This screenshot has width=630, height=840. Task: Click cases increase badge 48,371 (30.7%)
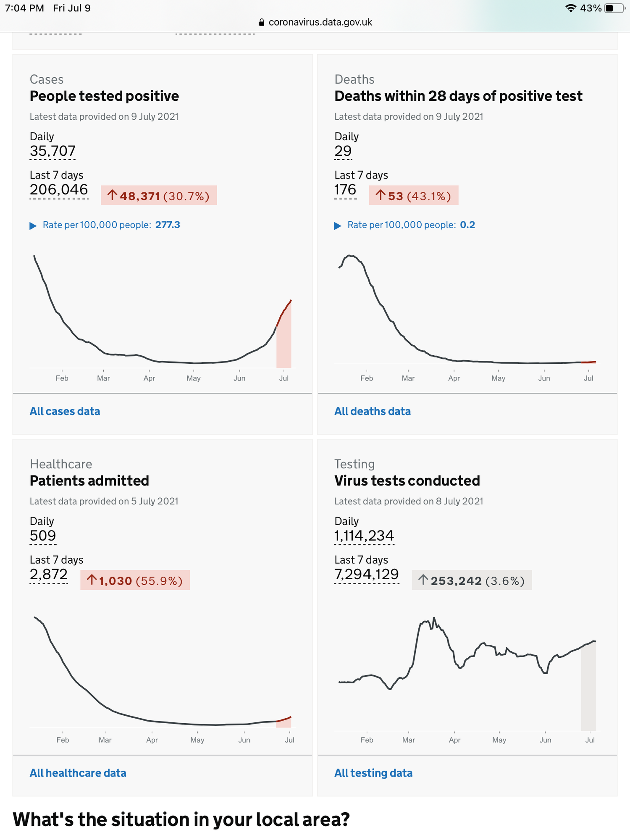(159, 196)
